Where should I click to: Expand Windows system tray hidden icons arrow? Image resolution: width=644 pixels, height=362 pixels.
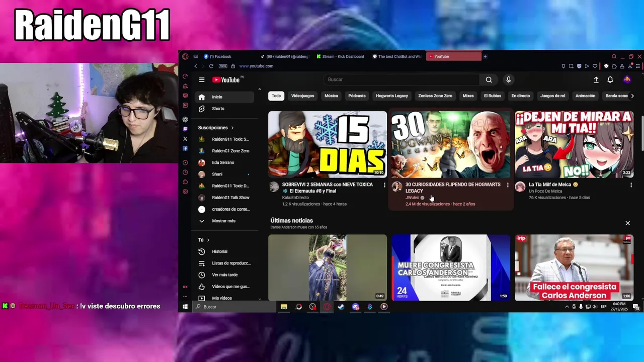click(567, 307)
